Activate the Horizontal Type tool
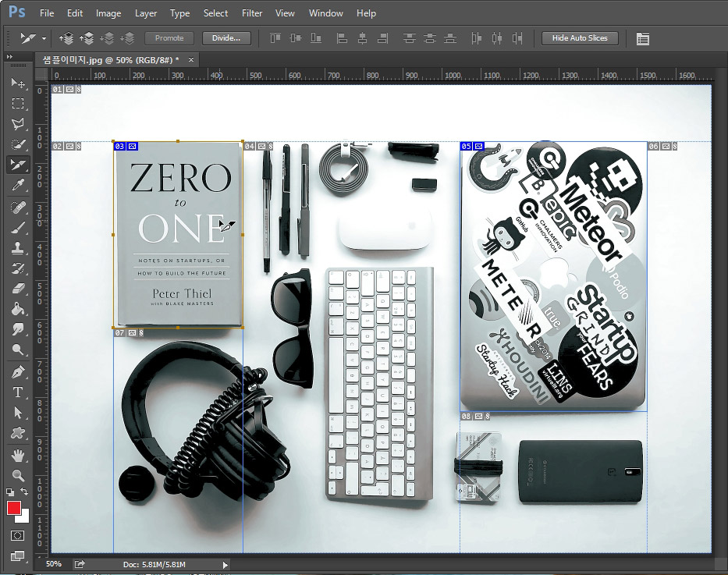 pyautogui.click(x=17, y=392)
